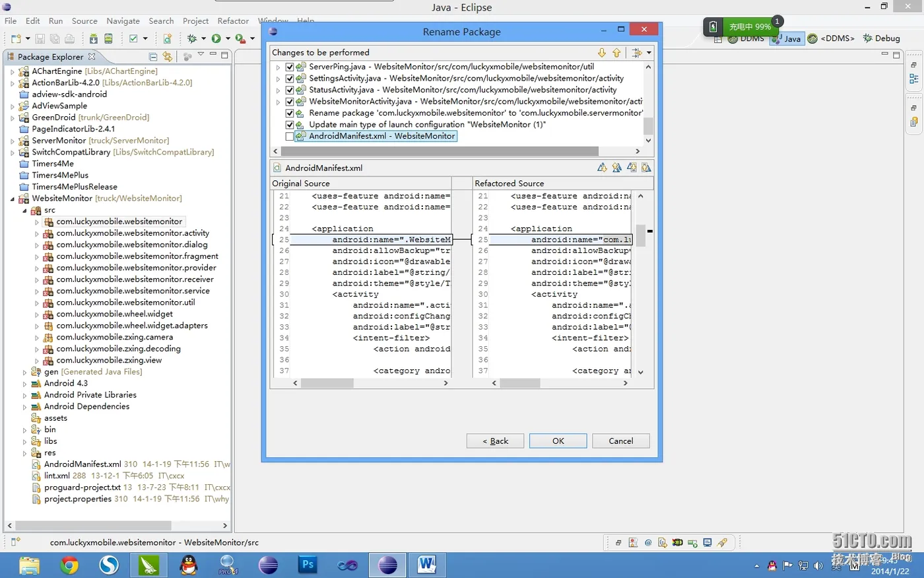924x578 pixels.
Task: Click the Run External Tools icon
Action: 240,39
